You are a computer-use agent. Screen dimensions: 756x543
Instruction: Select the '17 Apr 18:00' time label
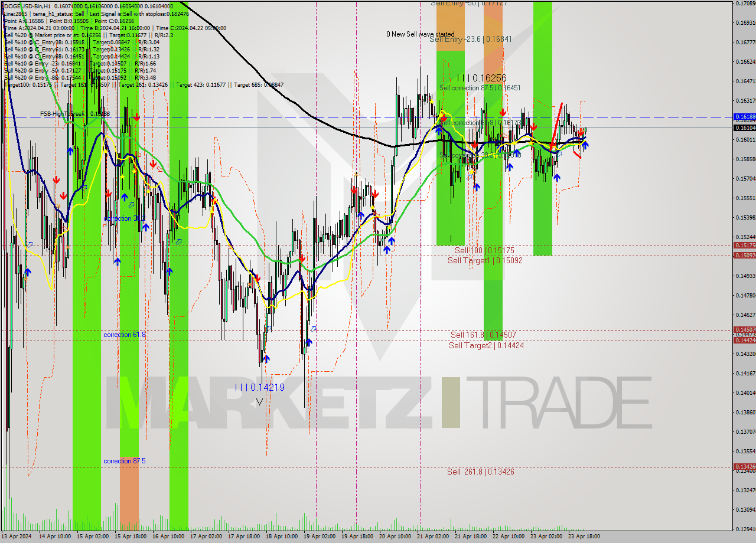pyautogui.click(x=244, y=537)
